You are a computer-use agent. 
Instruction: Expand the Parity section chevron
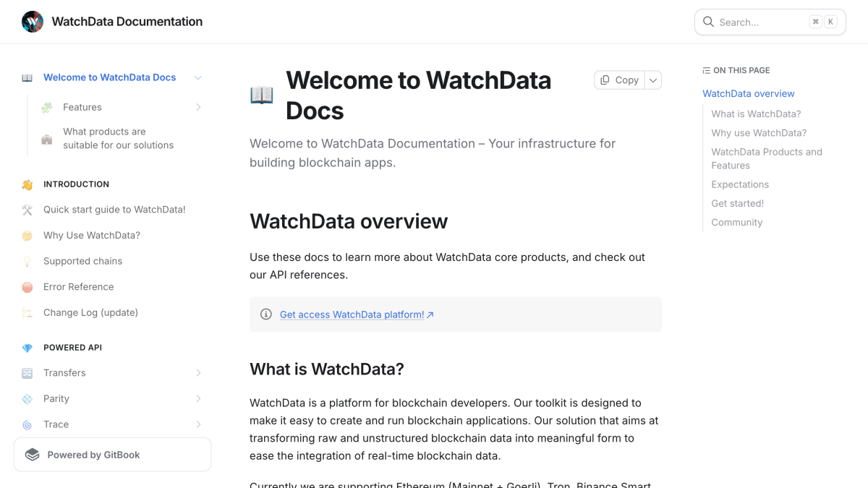tap(198, 399)
